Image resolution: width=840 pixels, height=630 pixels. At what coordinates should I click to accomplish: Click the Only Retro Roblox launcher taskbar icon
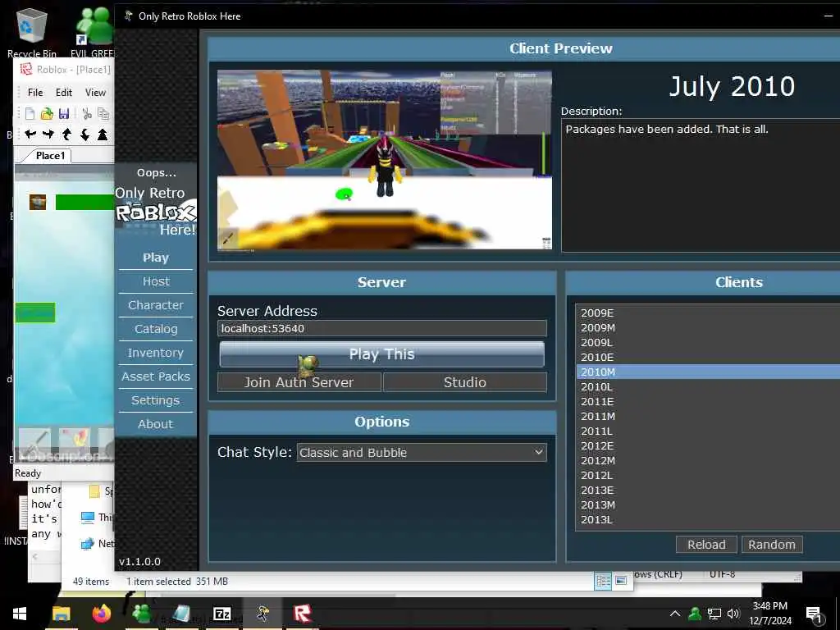262,614
